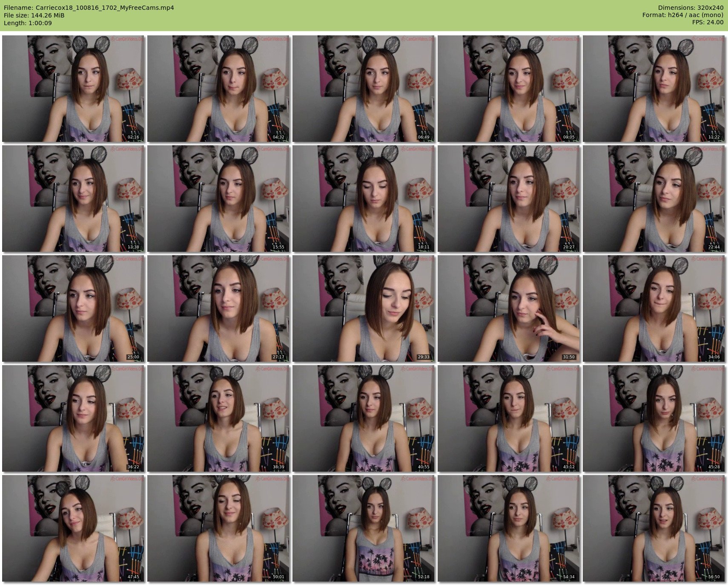Open the thumbnail stamped 31:50
The image size is (728, 585).
(x=509, y=308)
